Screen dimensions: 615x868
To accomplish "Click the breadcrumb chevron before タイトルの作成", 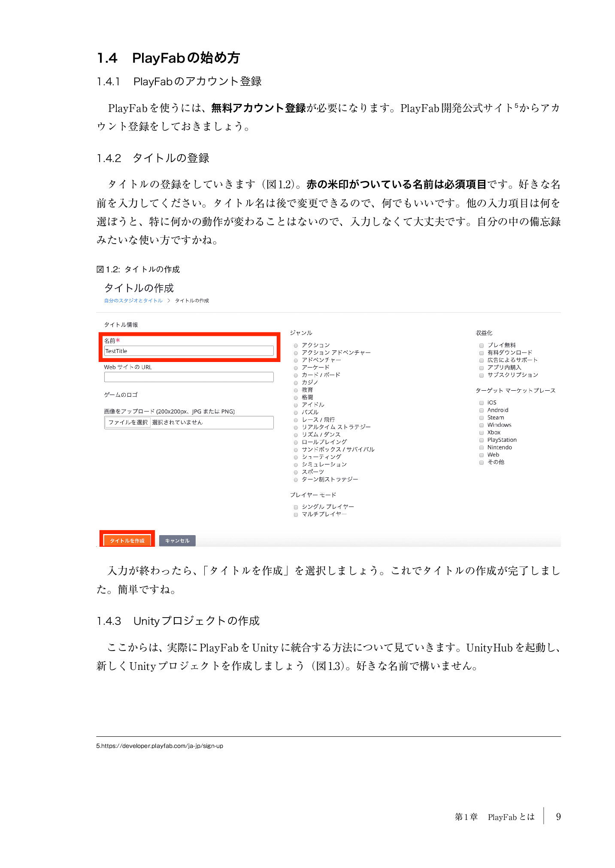I will click(169, 301).
